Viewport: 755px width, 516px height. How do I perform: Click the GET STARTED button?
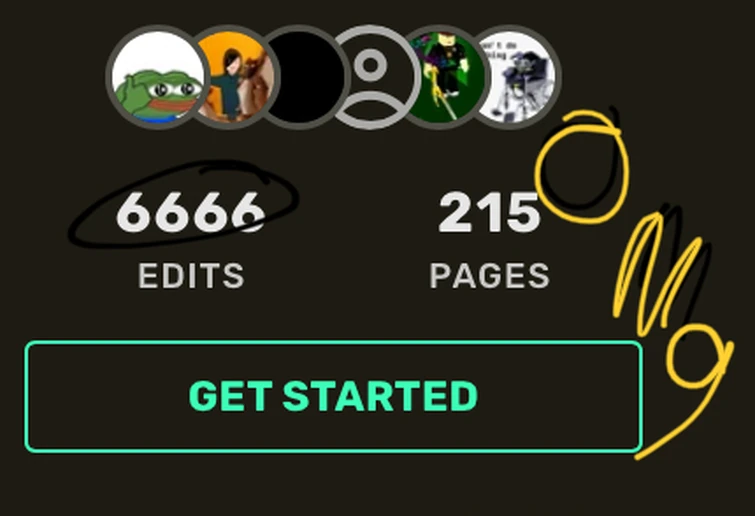coord(334,396)
